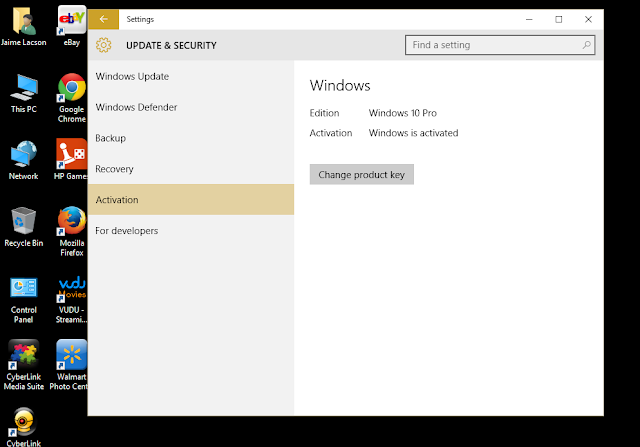Viewport: 640px width, 447px height.
Task: Click the 'Windows' page heading
Action: pos(340,85)
